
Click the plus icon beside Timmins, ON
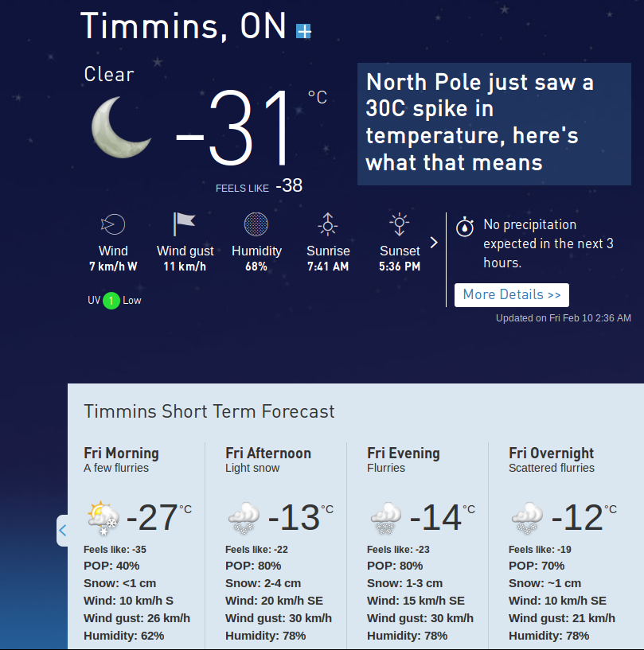pos(303,31)
